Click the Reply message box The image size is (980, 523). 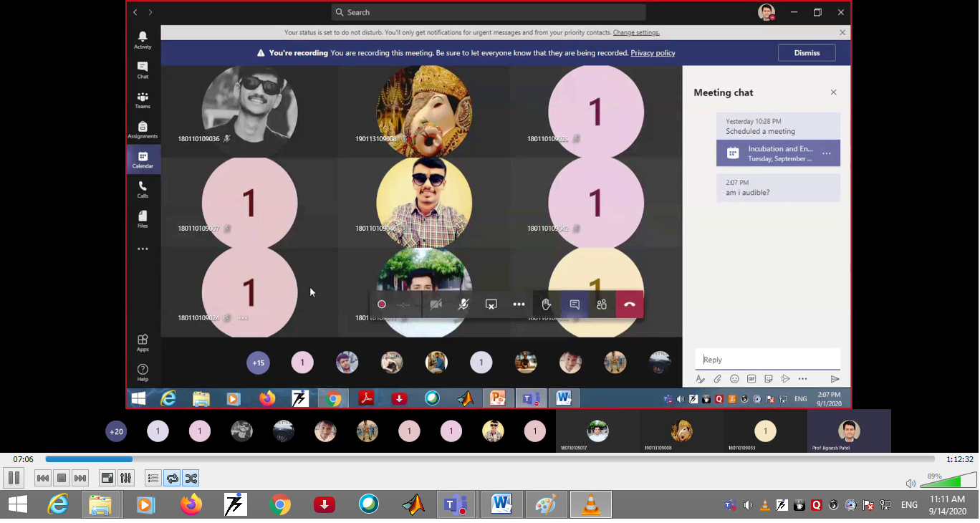click(767, 360)
